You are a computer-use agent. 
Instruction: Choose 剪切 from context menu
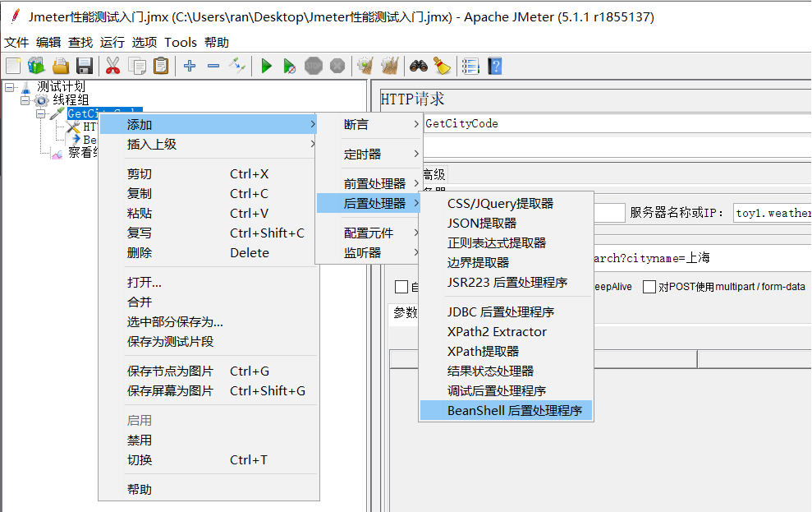pos(209,174)
